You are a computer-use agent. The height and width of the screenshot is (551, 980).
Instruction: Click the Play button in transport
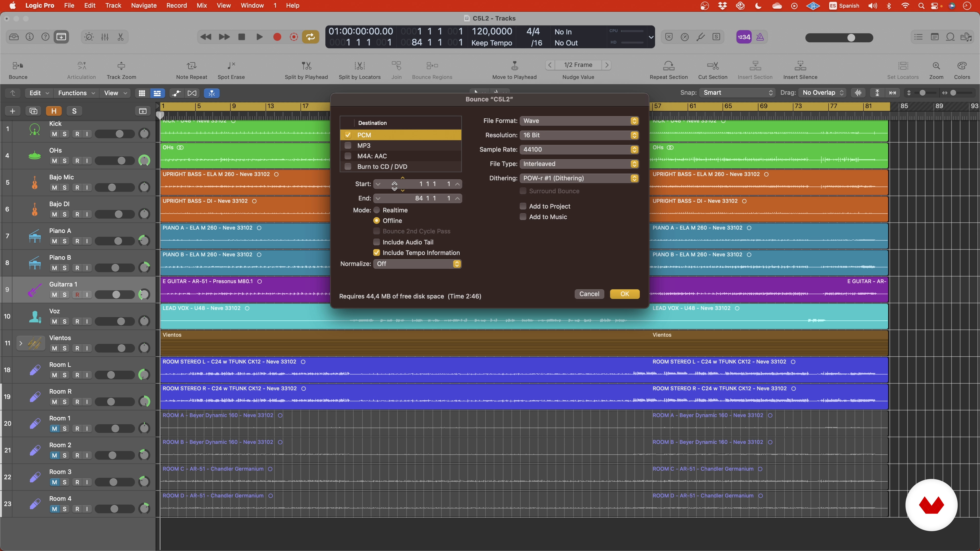[260, 37]
